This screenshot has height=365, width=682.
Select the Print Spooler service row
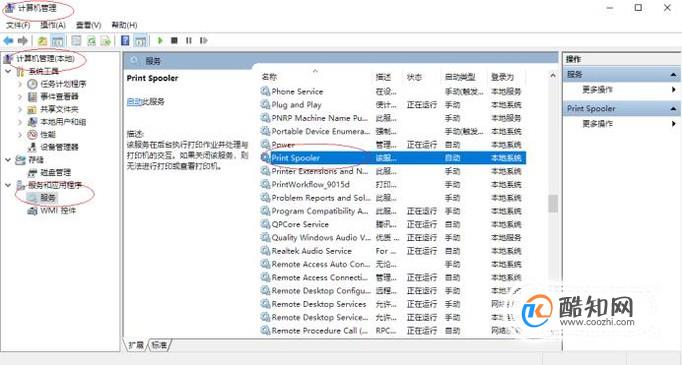[x=393, y=158]
